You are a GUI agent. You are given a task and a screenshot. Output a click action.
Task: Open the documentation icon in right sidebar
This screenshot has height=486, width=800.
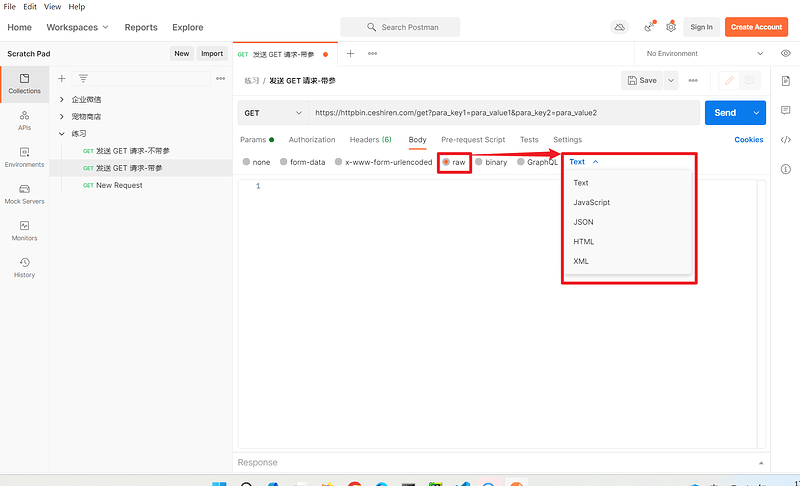pyautogui.click(x=786, y=81)
